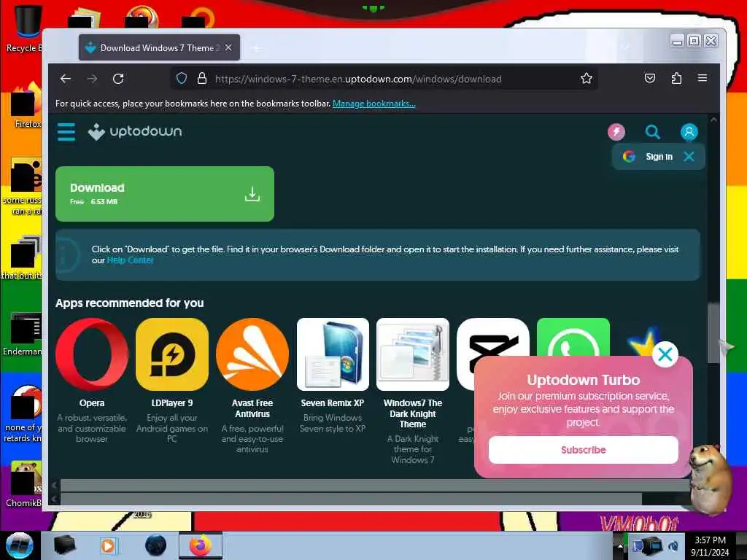Image resolution: width=747 pixels, height=560 pixels.
Task: Click the LDPlayer 9 title text
Action: pyautogui.click(x=172, y=402)
